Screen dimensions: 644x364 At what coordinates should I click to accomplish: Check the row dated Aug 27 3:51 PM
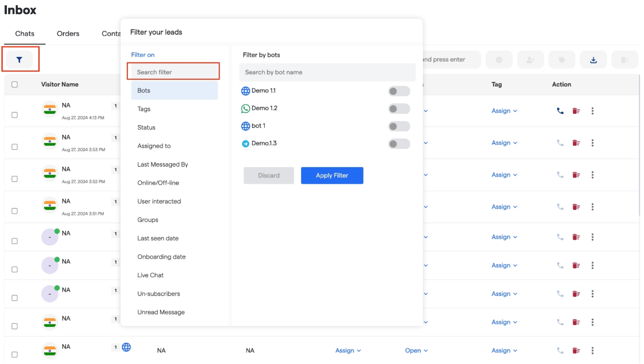[x=15, y=211]
